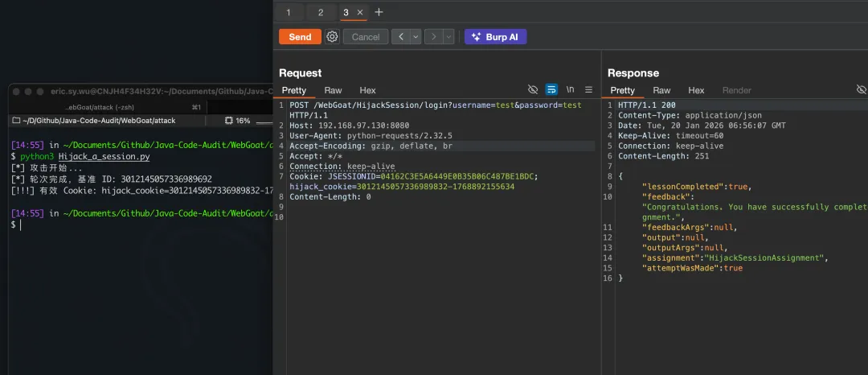The height and width of the screenshot is (375, 868).
Task: Click terminal prompt with cursor
Action: pyautogui.click(x=15, y=225)
